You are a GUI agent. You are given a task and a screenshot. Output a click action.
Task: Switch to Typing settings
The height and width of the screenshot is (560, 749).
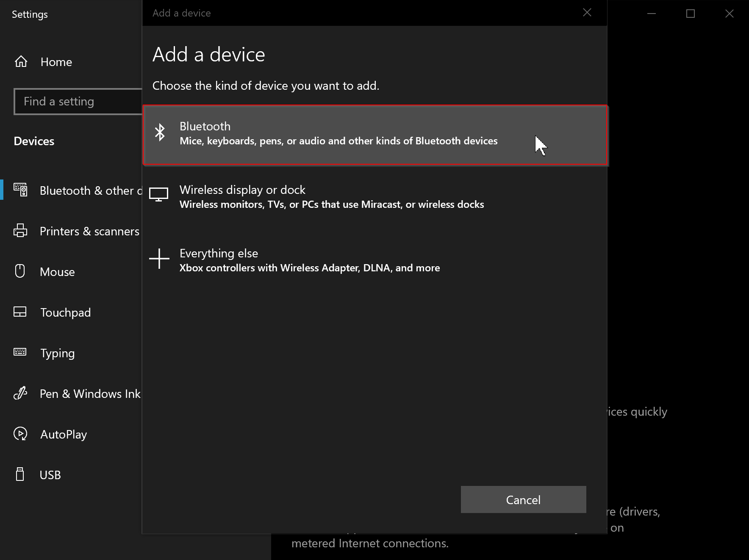pos(71,353)
